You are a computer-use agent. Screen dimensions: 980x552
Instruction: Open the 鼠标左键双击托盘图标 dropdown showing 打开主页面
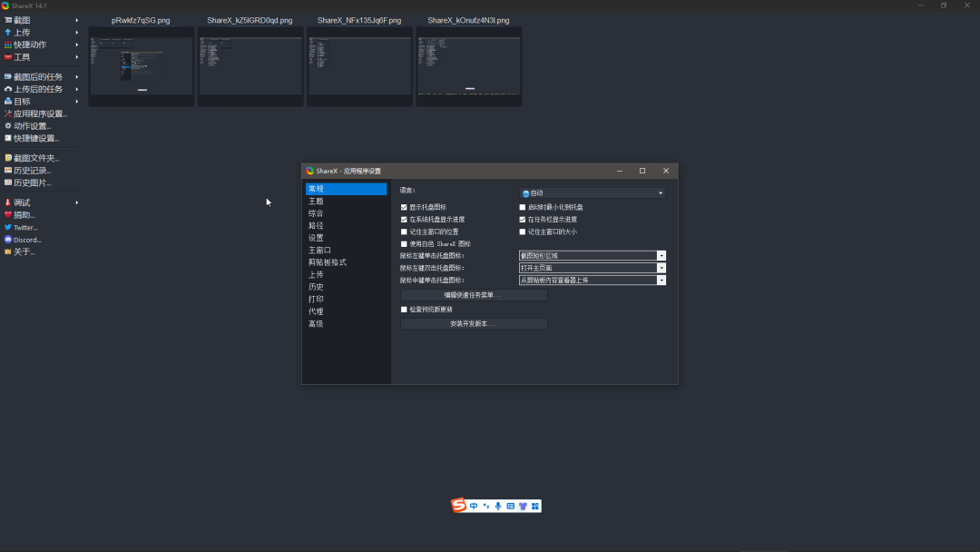click(593, 268)
